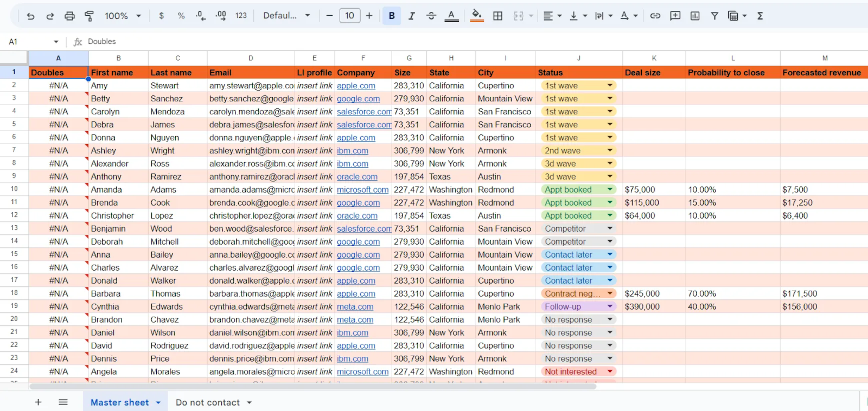Open status dropdown for Benjamin (Competitor)
Viewport: 868px width, 411px height.
(x=610, y=229)
